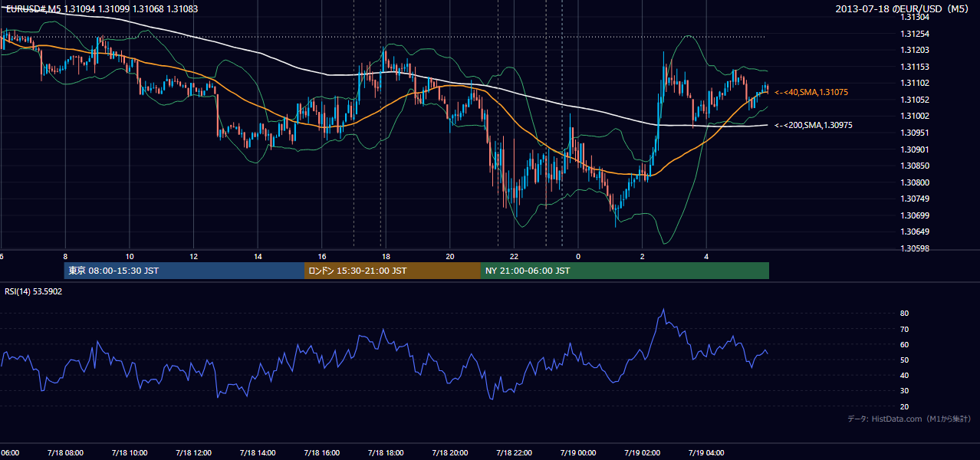Click price level 1.30699 on the axis
Screen dimensions: 980x460
point(916,215)
